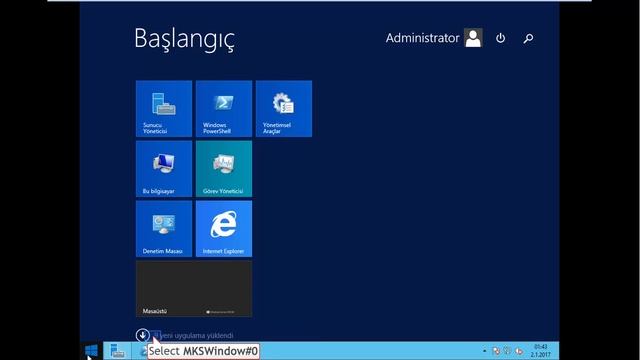The image size is (640, 360).
Task: Open the search magnifier icon
Action: 528,38
